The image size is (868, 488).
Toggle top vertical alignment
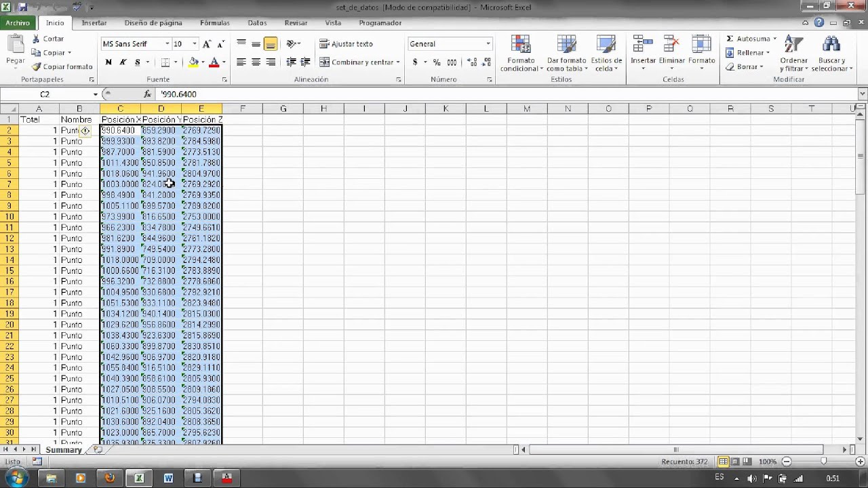point(241,44)
